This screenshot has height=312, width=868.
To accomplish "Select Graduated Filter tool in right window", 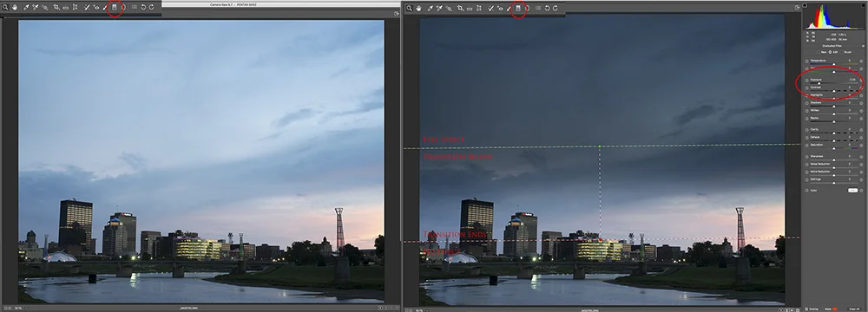I will tap(518, 9).
